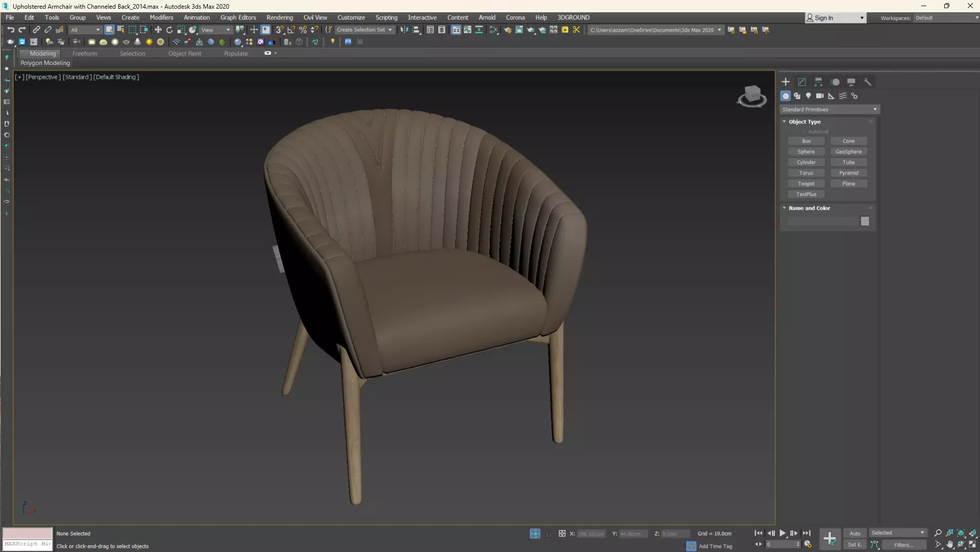
Task: Click the object color swatch
Action: point(865,221)
